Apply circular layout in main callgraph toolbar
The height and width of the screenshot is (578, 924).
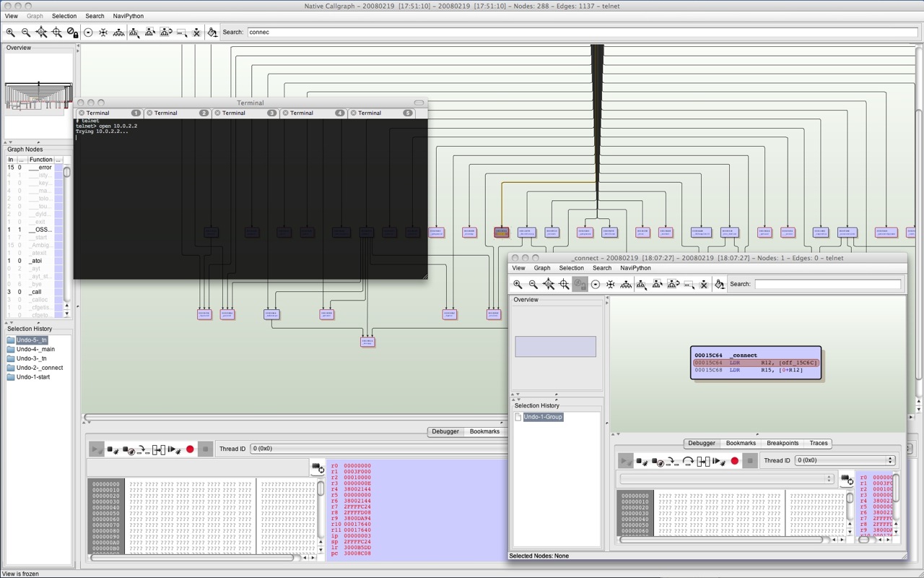(88, 32)
